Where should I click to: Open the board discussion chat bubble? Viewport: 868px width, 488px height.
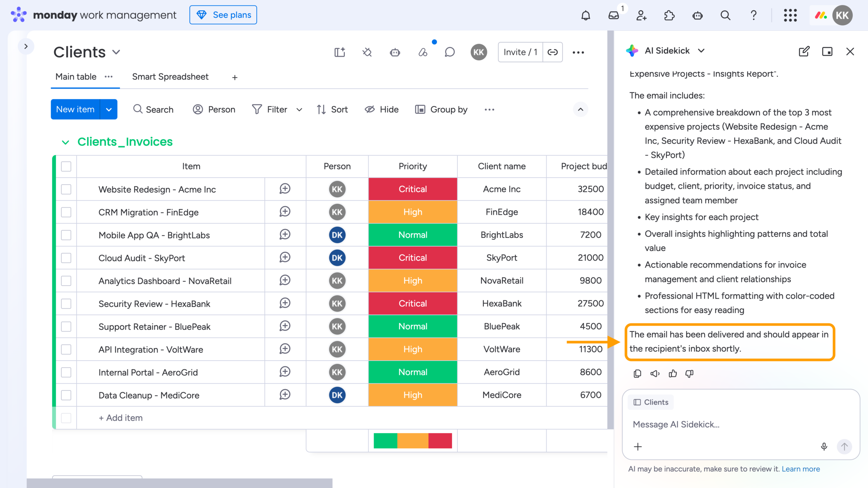click(450, 52)
